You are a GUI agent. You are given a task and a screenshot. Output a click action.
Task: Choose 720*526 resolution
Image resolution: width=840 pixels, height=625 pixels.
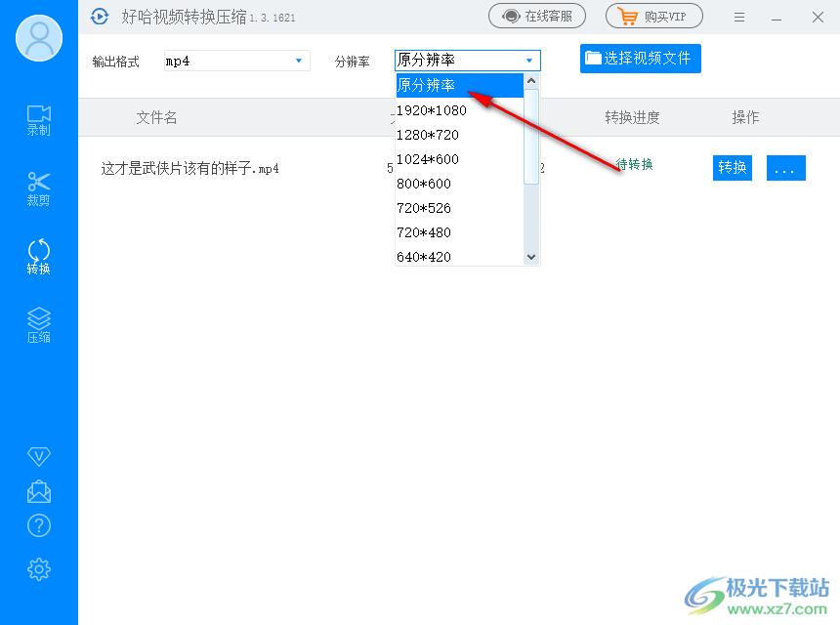tap(460, 208)
